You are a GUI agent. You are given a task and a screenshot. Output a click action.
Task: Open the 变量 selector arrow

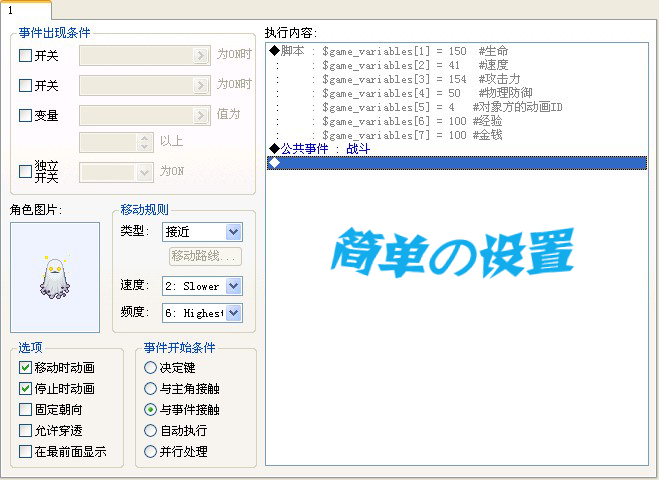[201, 115]
